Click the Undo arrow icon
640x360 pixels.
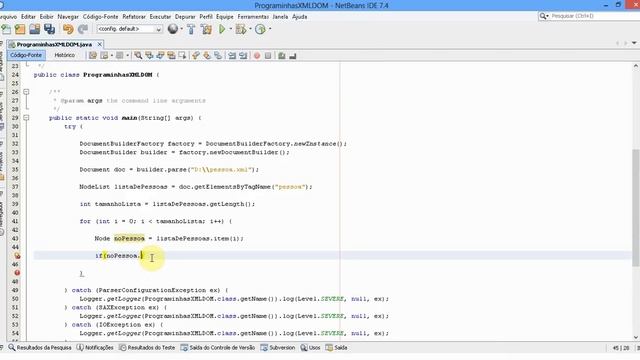(x=68, y=29)
